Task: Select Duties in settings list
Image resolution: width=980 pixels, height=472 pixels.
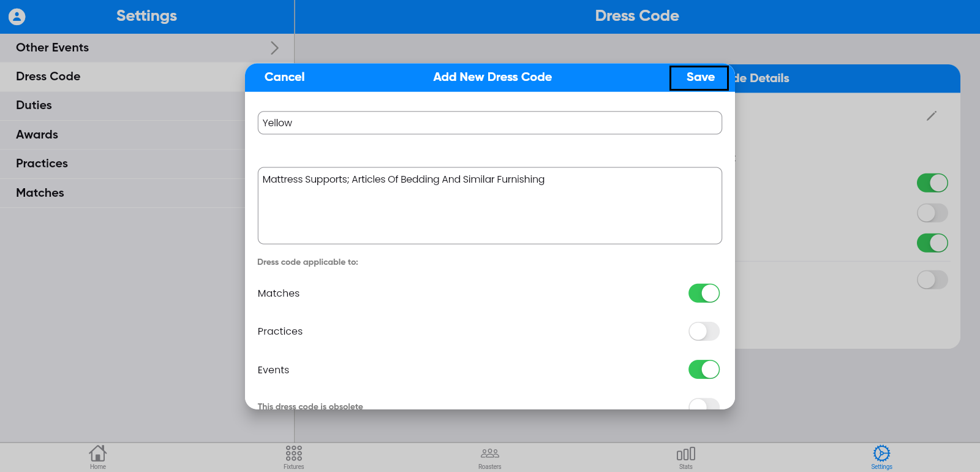Action: point(34,105)
